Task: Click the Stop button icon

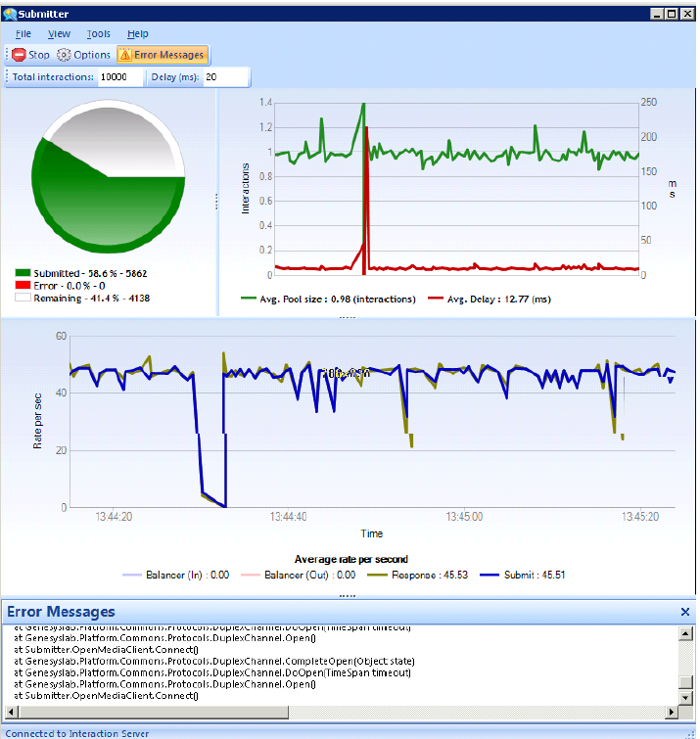Action: point(19,55)
